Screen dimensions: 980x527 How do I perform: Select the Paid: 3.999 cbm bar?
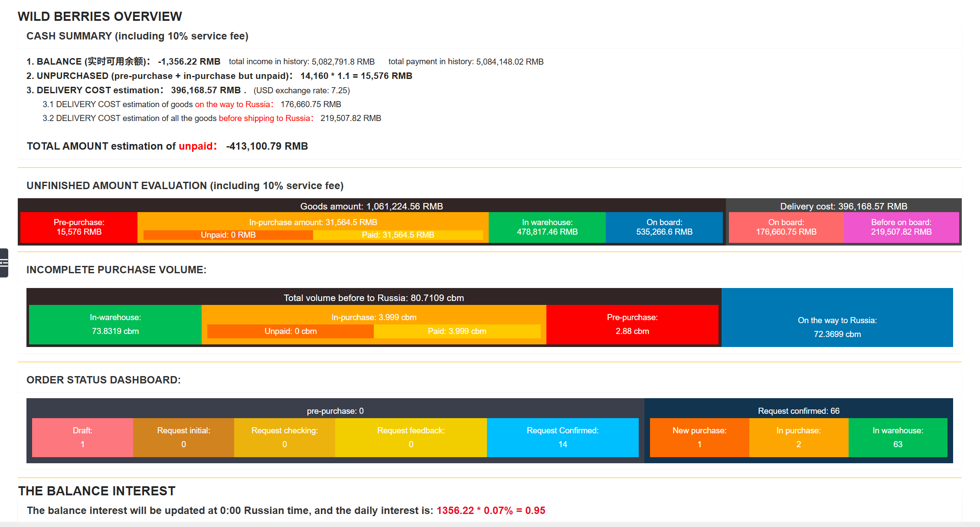pyautogui.click(x=457, y=331)
